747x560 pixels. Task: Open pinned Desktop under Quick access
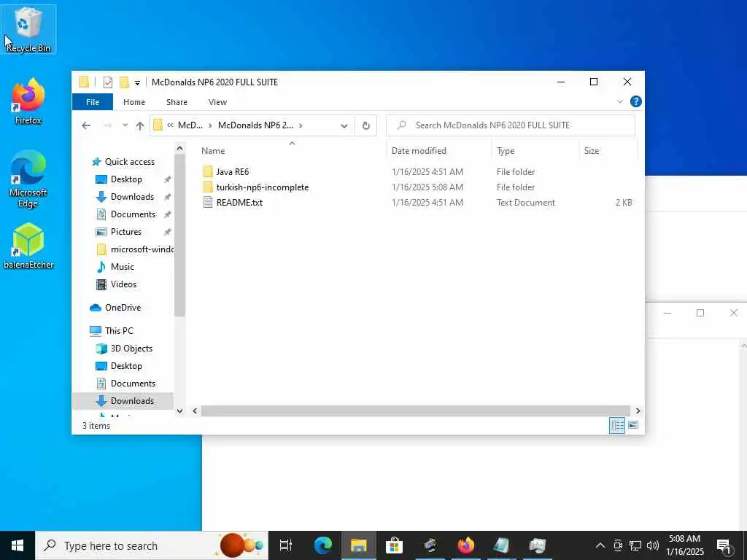(126, 179)
